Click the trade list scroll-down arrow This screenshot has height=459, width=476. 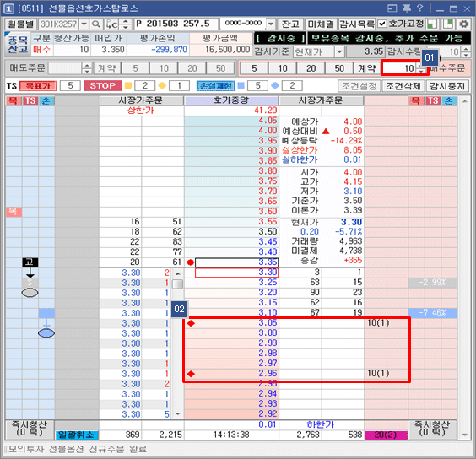(x=178, y=413)
